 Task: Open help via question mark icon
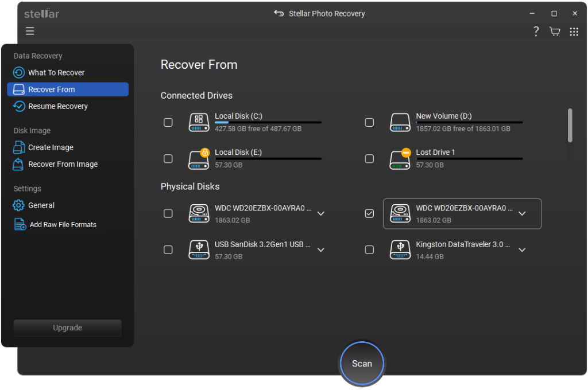tap(536, 32)
